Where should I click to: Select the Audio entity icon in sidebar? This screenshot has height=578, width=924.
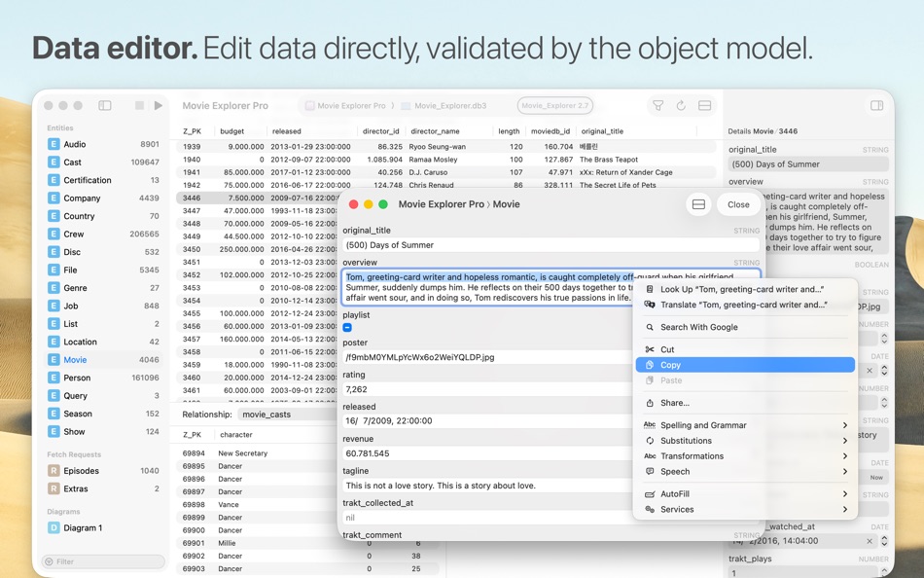53,144
